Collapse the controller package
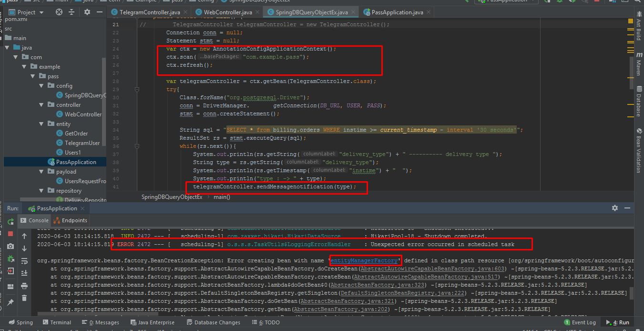The width and height of the screenshot is (644, 331). click(41, 105)
